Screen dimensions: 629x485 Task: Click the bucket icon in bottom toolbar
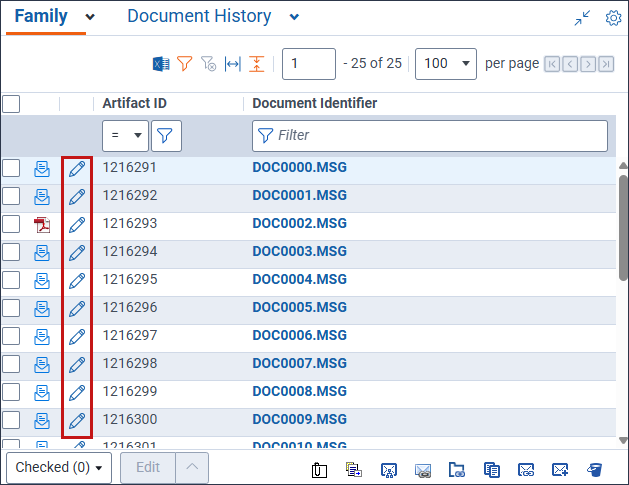click(595, 469)
